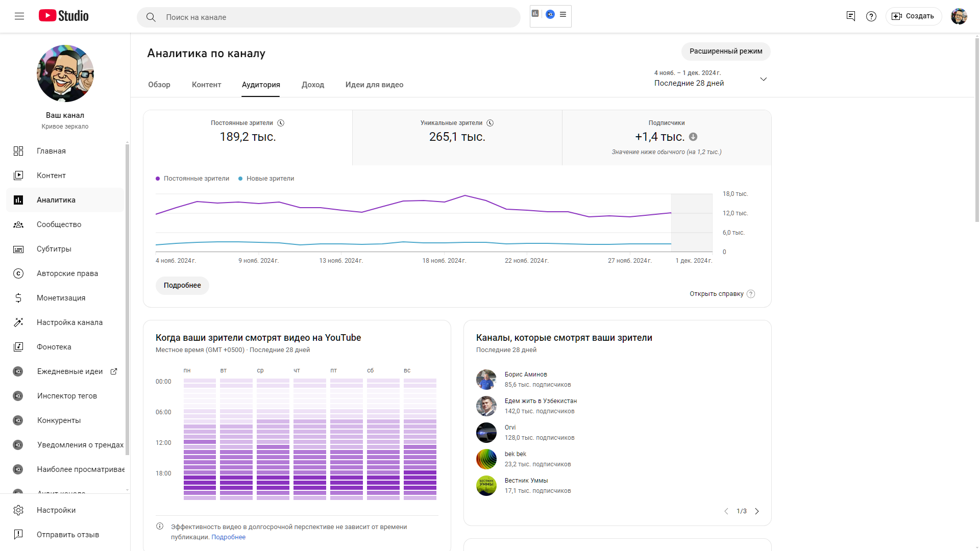Viewport: 980px width, 551px height.
Task: Click the 18 нояб. 2024 г. chart date label
Action: click(x=444, y=261)
